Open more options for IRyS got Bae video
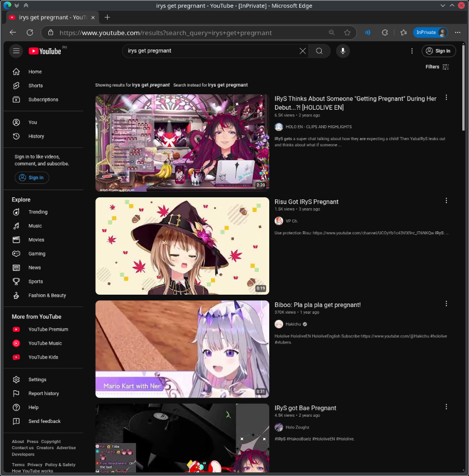The image size is (469, 476). pos(446,407)
